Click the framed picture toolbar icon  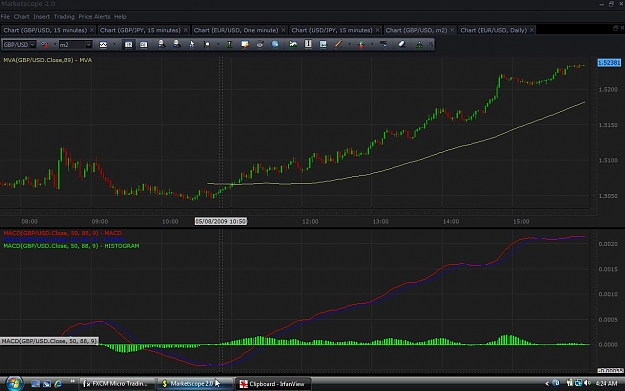tap(323, 44)
